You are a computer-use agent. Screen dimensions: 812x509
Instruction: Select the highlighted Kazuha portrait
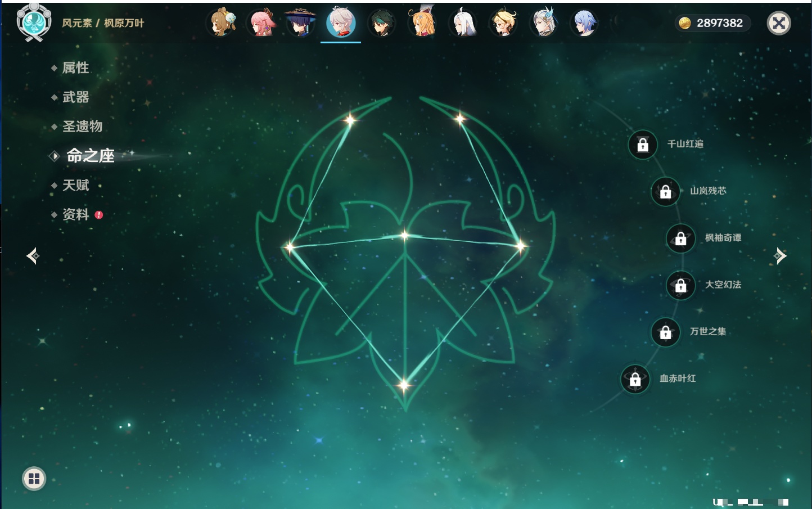pos(341,22)
